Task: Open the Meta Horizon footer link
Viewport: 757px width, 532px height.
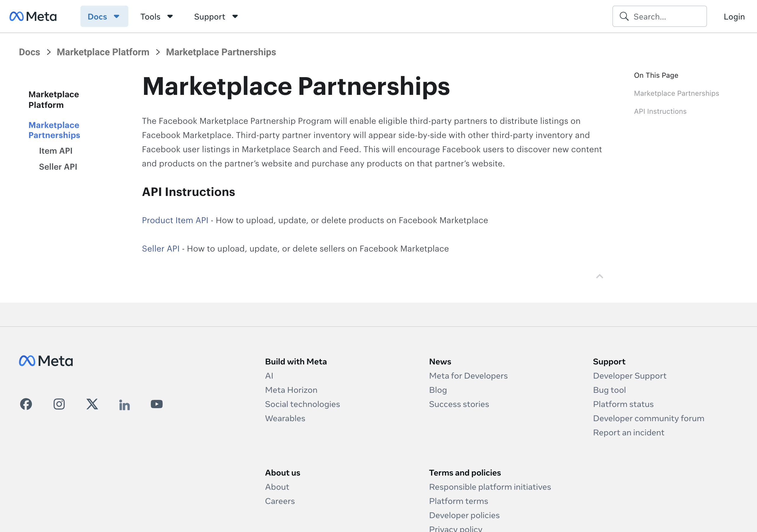Action: click(291, 390)
